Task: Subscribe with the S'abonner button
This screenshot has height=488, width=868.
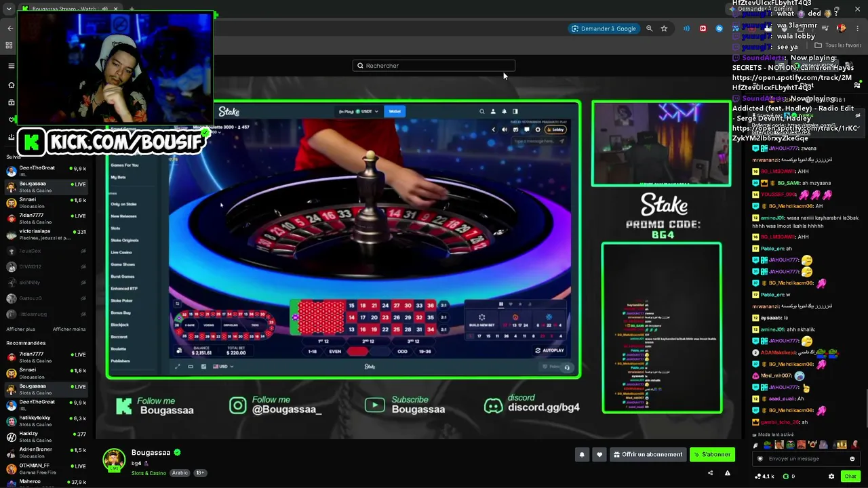Action: pyautogui.click(x=712, y=455)
